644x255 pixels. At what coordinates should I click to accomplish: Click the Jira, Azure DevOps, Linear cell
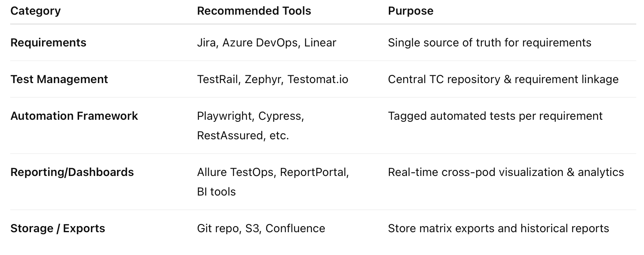click(x=266, y=43)
